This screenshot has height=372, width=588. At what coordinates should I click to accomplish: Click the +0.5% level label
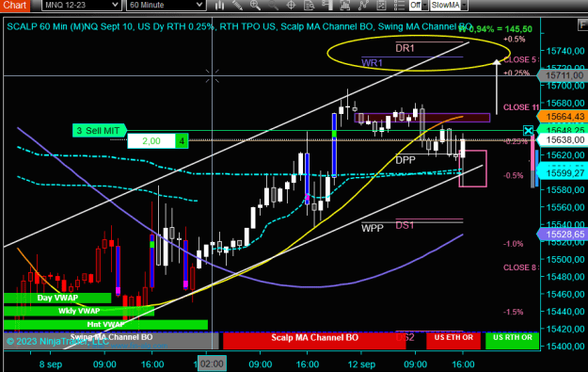click(514, 40)
